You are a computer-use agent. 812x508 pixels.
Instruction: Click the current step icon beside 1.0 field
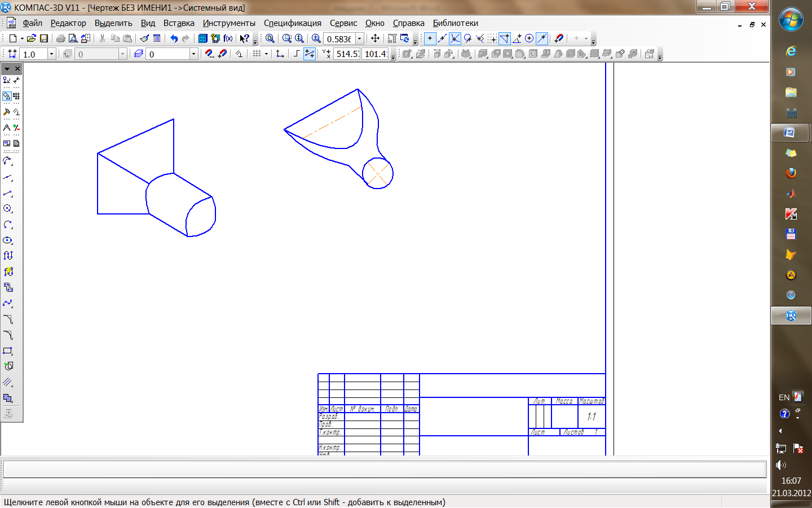pos(12,54)
